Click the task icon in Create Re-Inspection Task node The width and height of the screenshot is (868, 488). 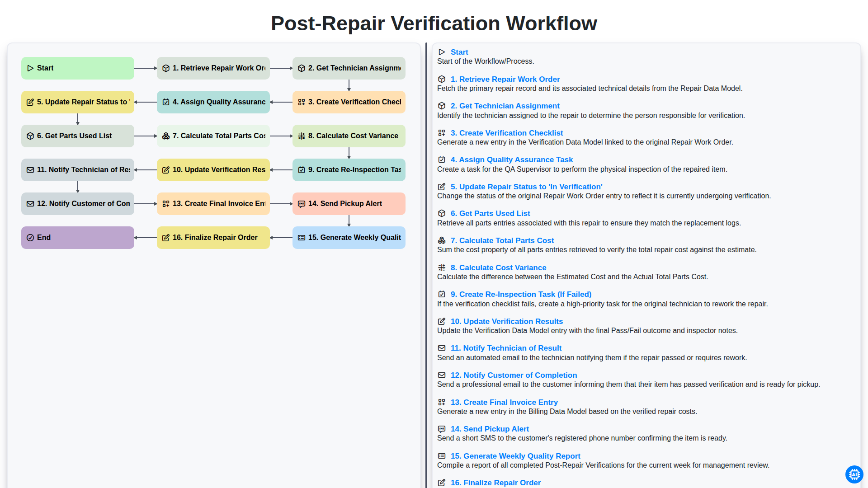[x=302, y=170]
